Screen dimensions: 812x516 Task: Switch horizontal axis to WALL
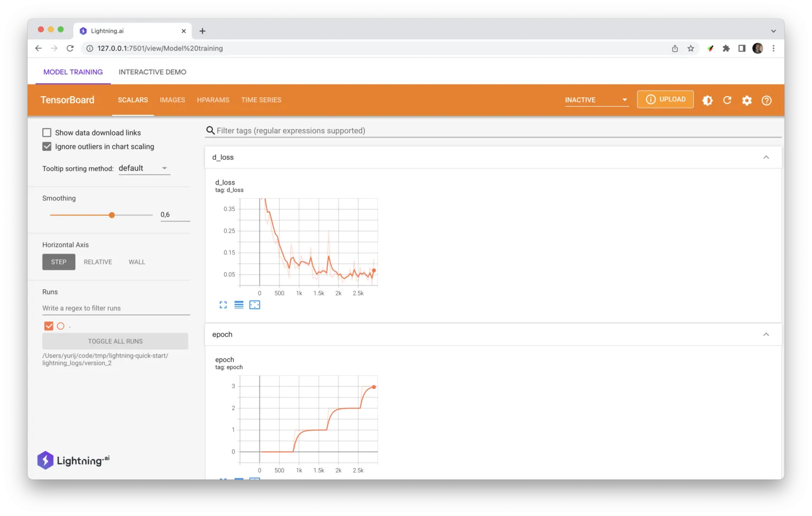point(137,262)
